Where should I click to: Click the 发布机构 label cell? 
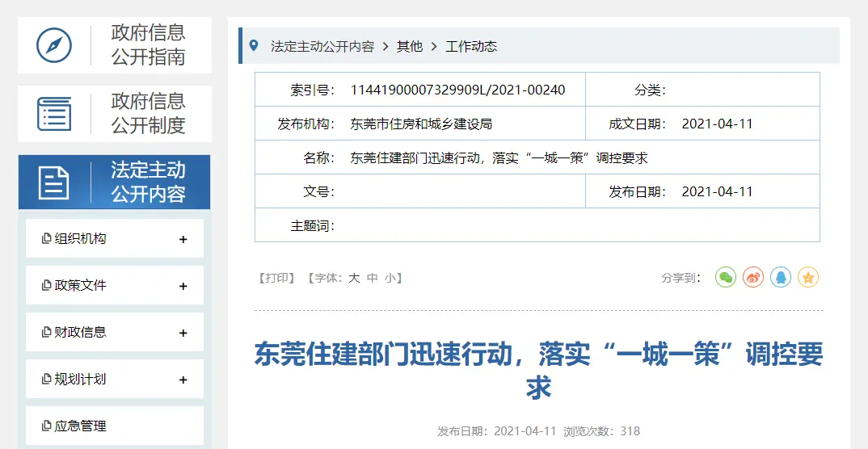tap(305, 124)
